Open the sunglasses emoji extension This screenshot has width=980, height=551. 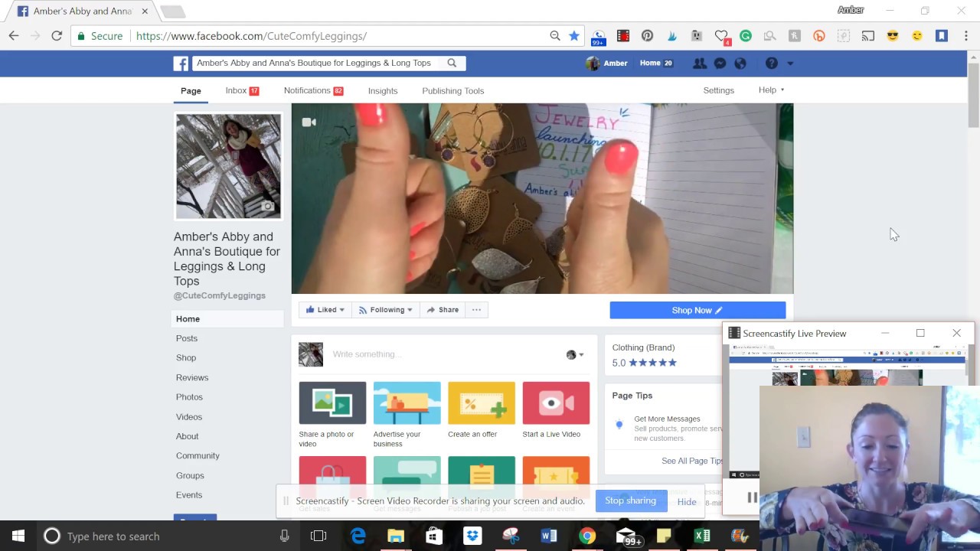tap(893, 36)
